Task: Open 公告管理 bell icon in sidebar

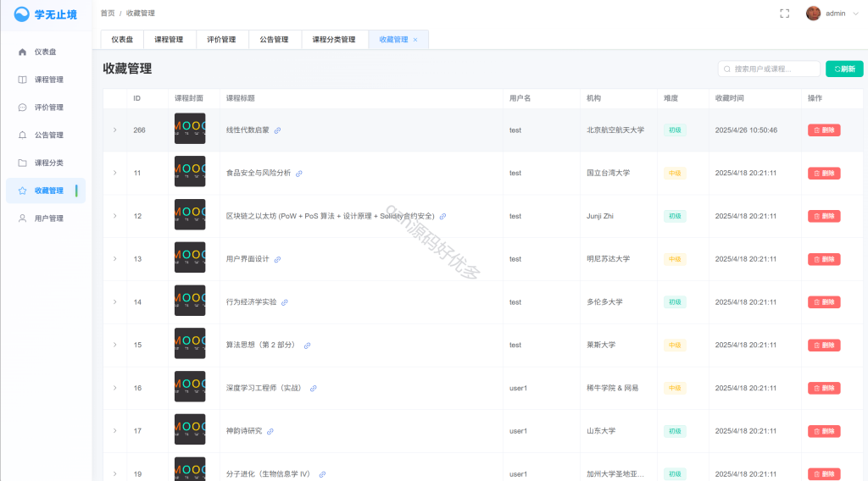Action: pos(22,135)
